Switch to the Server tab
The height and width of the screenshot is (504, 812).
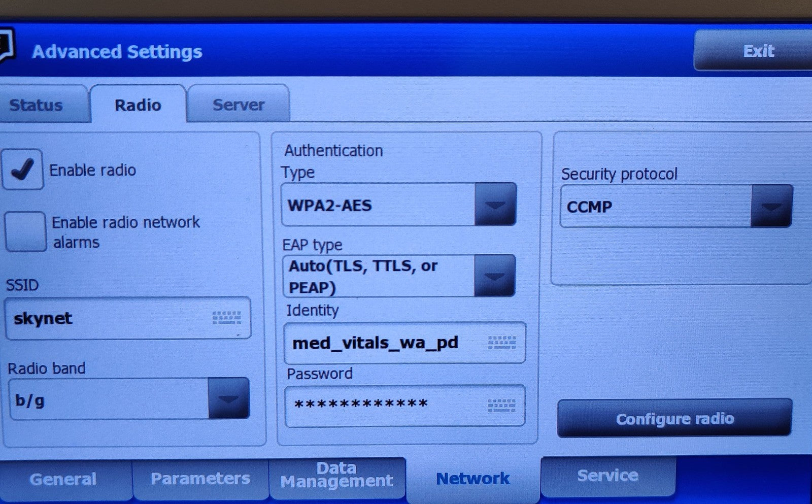[239, 104]
